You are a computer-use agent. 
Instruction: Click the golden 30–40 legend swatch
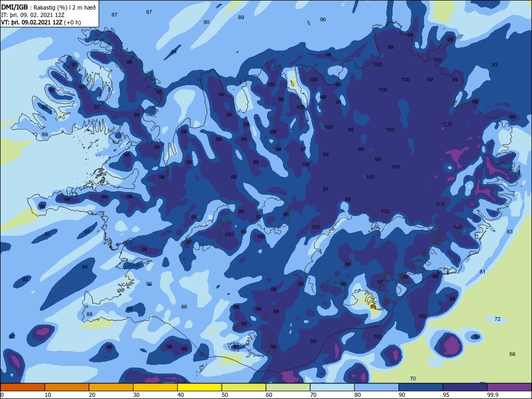(155, 387)
